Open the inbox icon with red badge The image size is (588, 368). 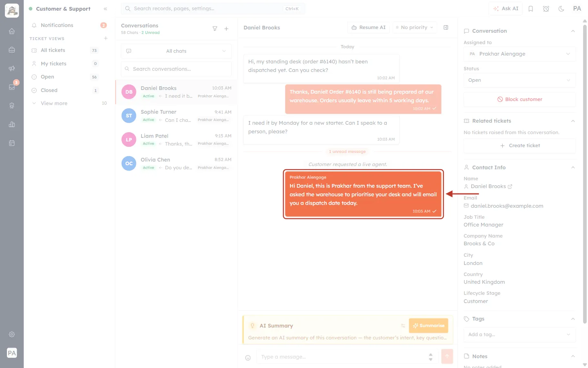pos(12,87)
